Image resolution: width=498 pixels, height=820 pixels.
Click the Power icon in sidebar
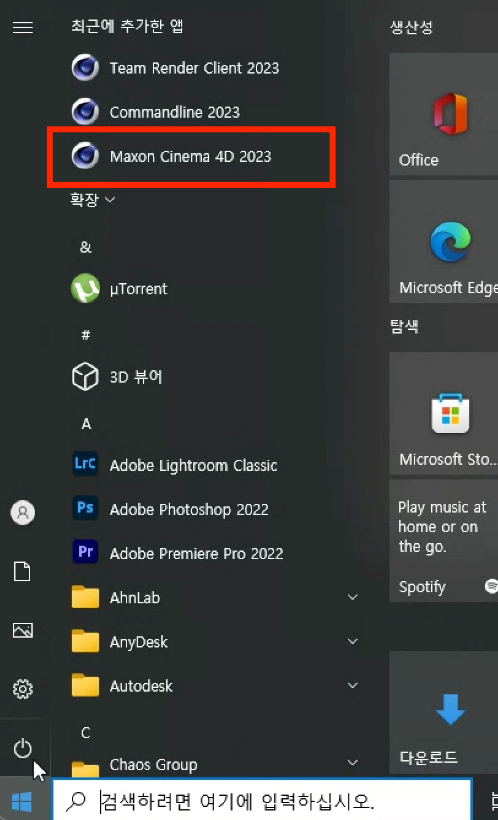tap(22, 749)
